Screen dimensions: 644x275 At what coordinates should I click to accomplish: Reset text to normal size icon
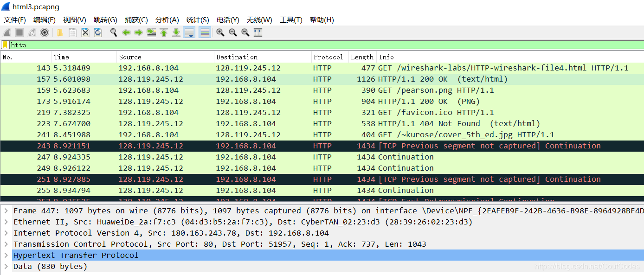tap(245, 32)
